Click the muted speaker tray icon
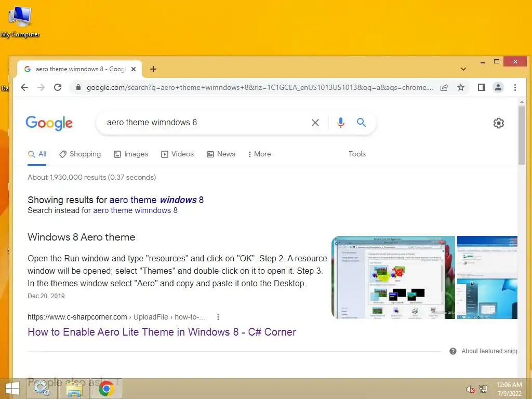Image resolution: width=532 pixels, height=399 pixels. (x=470, y=389)
